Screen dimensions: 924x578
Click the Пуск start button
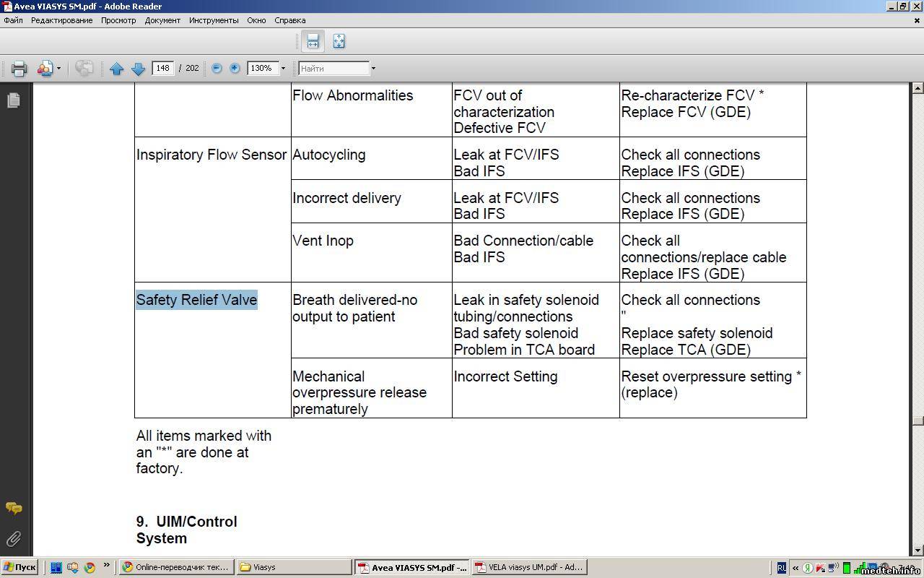pos(19,567)
